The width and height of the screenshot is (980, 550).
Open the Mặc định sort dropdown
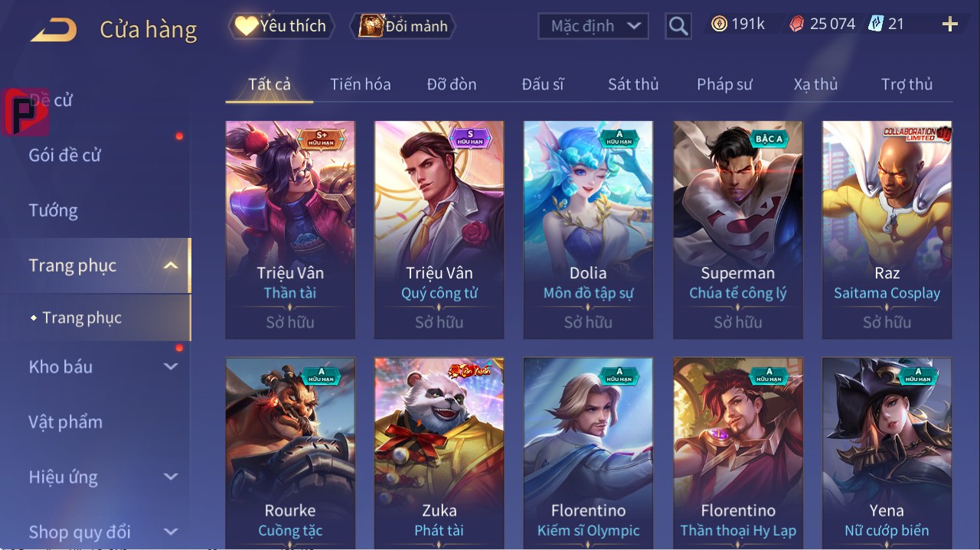pos(593,26)
